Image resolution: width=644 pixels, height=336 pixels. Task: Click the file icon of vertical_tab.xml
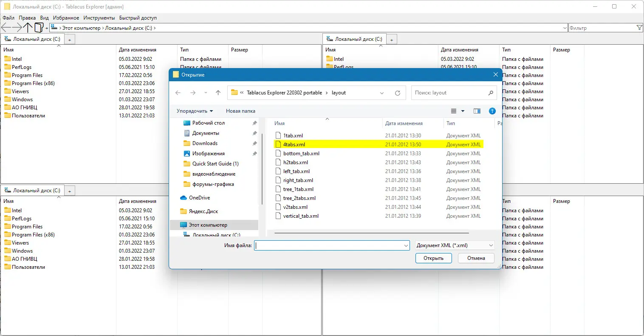pyautogui.click(x=278, y=216)
